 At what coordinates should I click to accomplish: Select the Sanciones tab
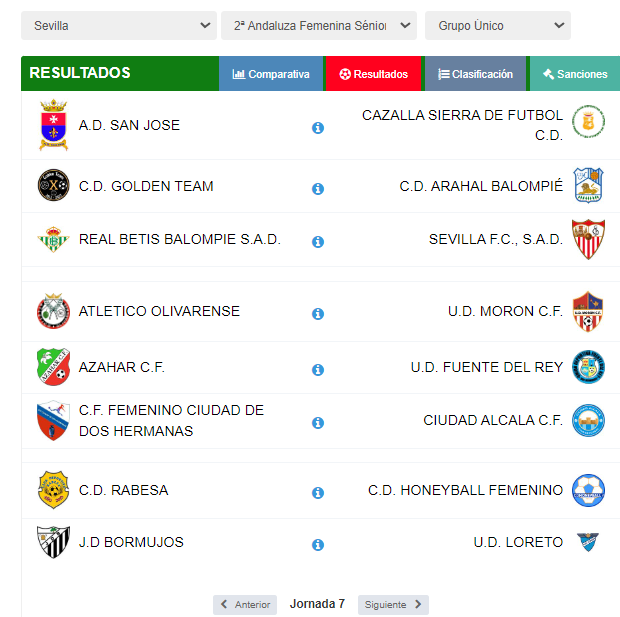574,74
